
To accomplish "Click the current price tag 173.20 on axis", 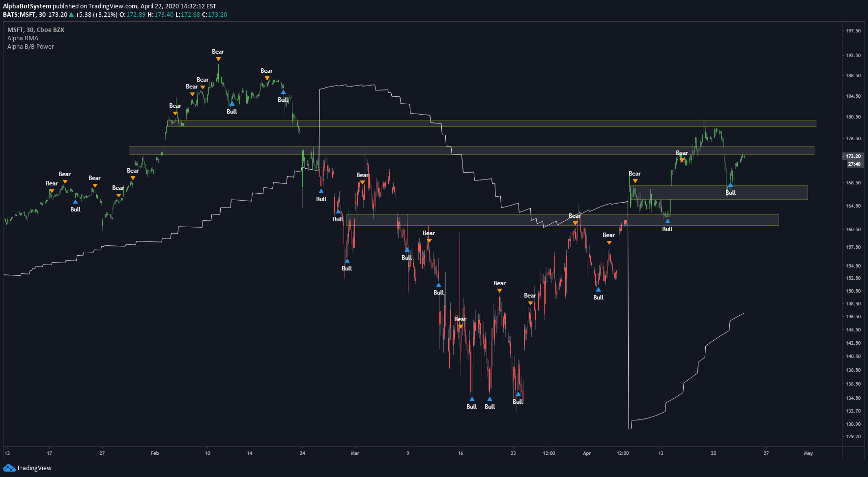I will [x=853, y=156].
